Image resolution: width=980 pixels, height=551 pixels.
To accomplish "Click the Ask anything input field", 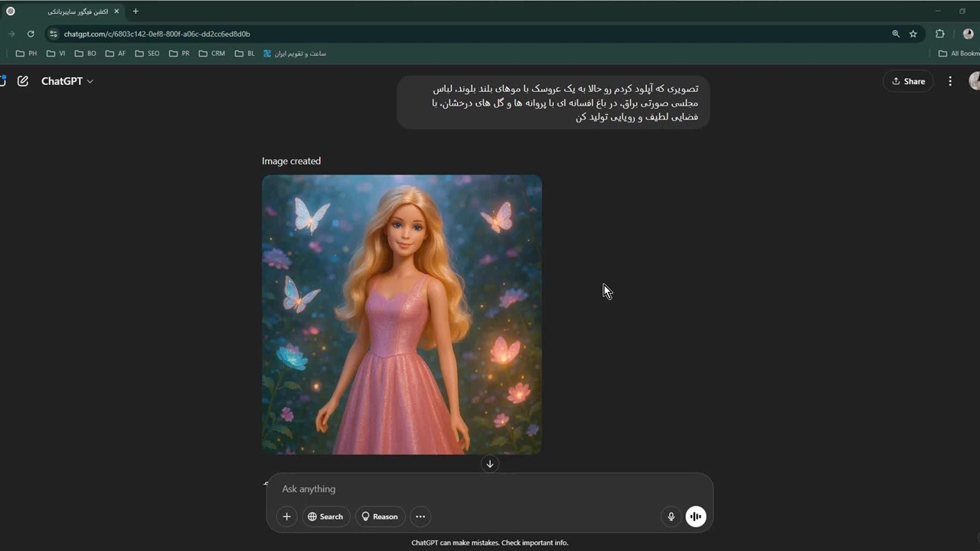I will click(x=490, y=489).
